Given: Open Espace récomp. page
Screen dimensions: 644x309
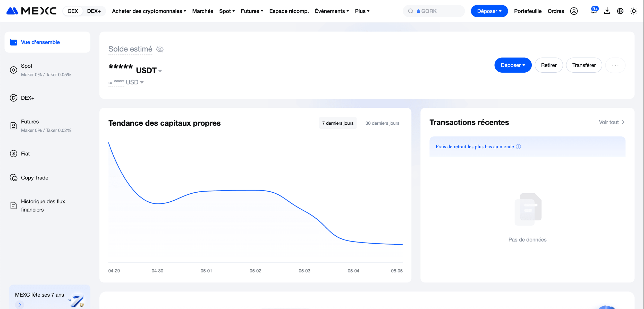Looking at the screenshot, I should click(x=289, y=11).
